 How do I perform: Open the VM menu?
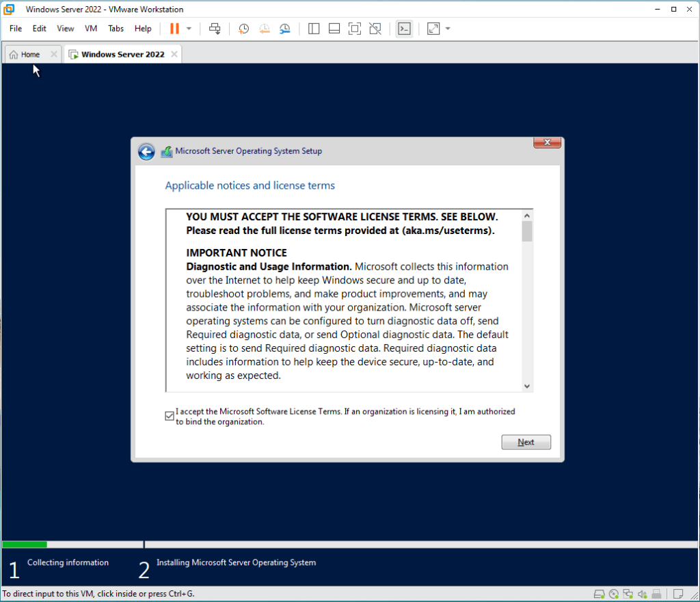pyautogui.click(x=91, y=29)
